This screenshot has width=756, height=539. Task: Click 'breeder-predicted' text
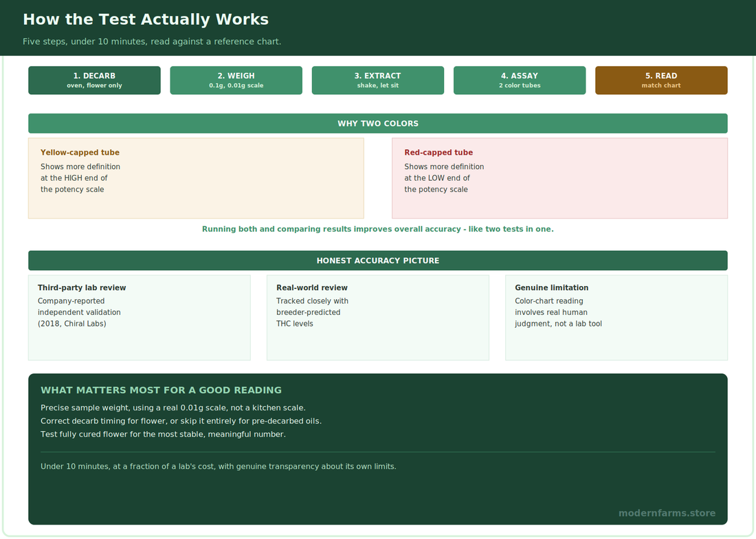pos(309,312)
